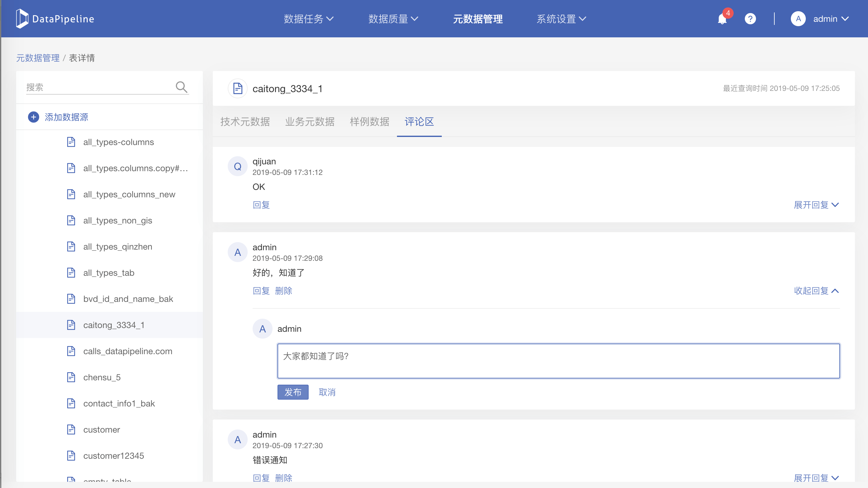Click the 发布 publish button
Screen dimensions: 868x488
tap(292, 392)
